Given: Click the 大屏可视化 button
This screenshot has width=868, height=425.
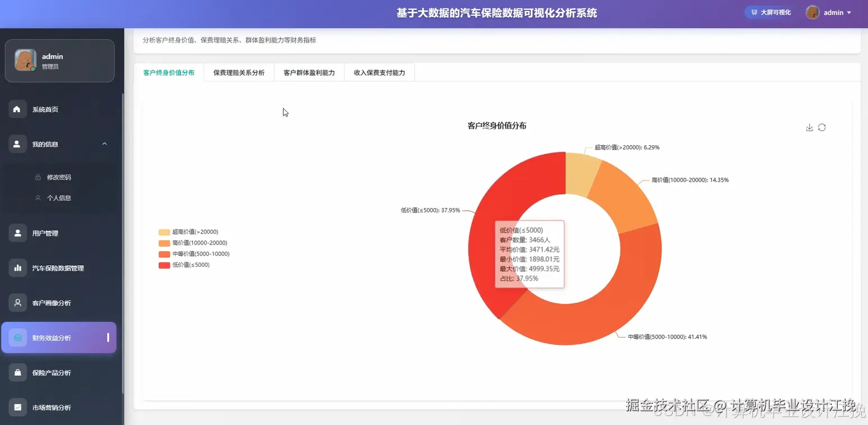Looking at the screenshot, I should point(771,12).
